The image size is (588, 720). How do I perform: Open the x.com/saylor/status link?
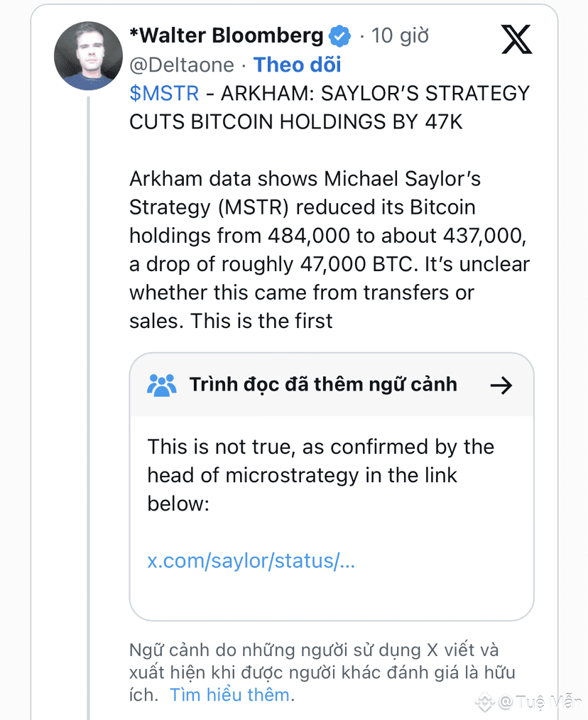(x=251, y=561)
